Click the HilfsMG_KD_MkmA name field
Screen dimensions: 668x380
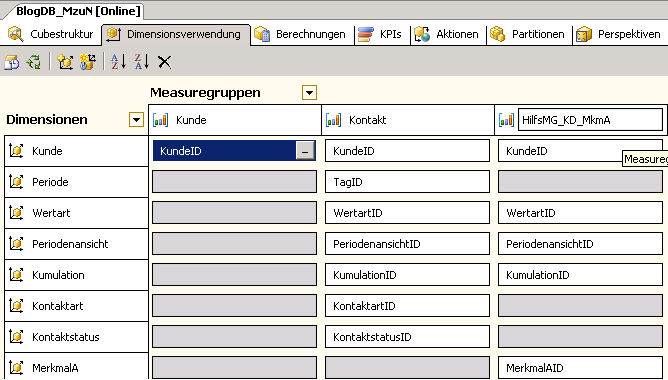tap(590, 120)
